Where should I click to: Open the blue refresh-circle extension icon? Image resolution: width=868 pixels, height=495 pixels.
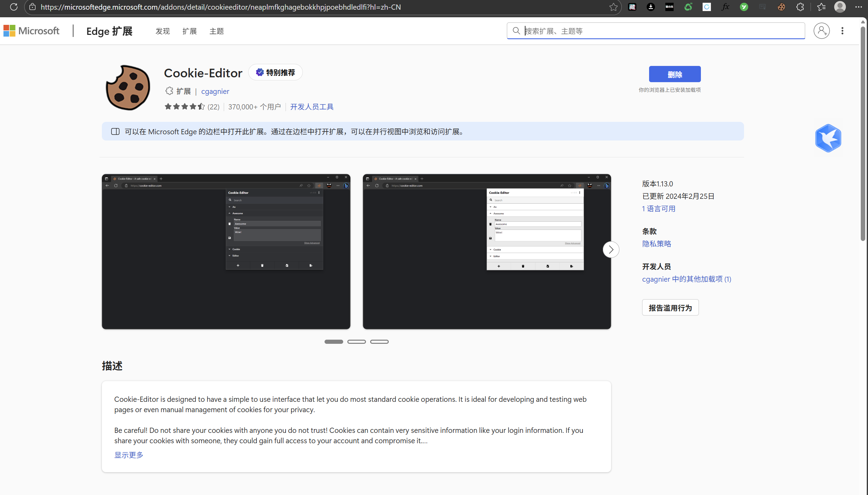point(707,7)
